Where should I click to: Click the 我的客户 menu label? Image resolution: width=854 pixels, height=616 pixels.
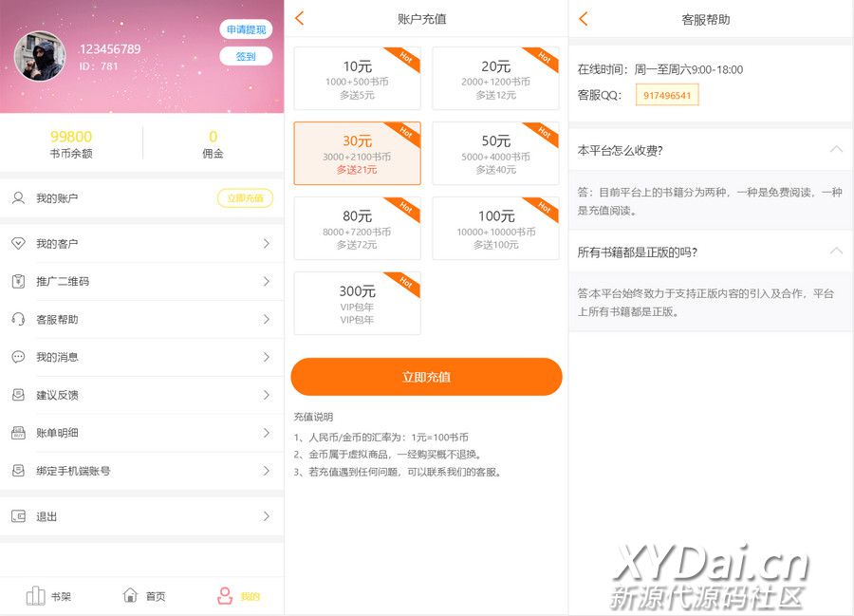pyautogui.click(x=57, y=244)
